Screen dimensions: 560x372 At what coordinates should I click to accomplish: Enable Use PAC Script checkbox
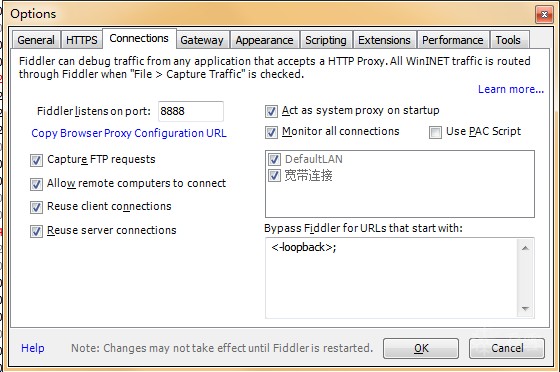coord(435,132)
